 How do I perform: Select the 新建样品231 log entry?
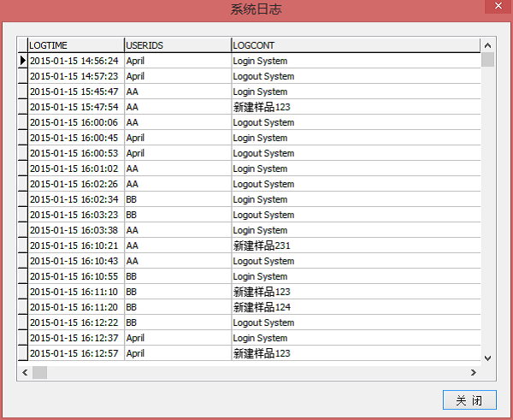point(262,245)
